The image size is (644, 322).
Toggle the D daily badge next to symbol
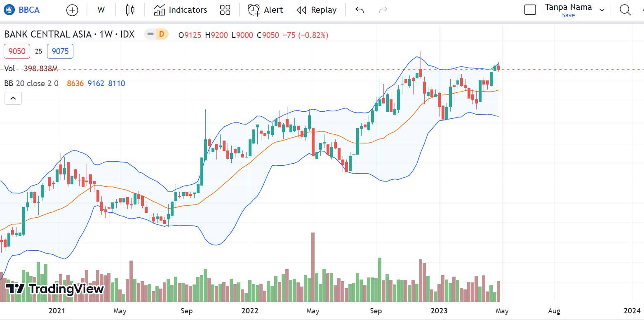[162, 35]
